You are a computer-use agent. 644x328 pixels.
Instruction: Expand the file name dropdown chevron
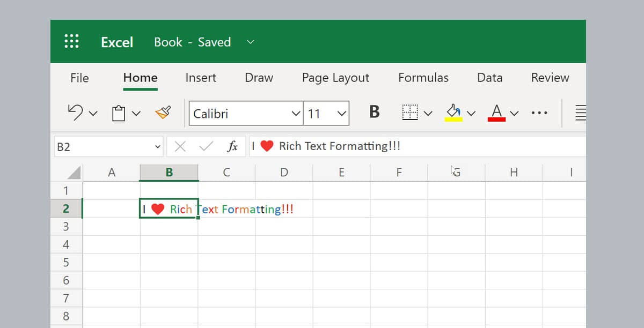click(250, 42)
